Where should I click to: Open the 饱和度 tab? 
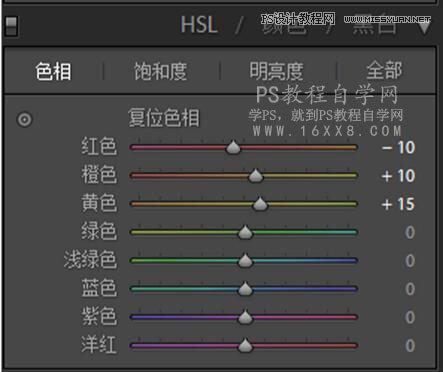[x=160, y=71]
